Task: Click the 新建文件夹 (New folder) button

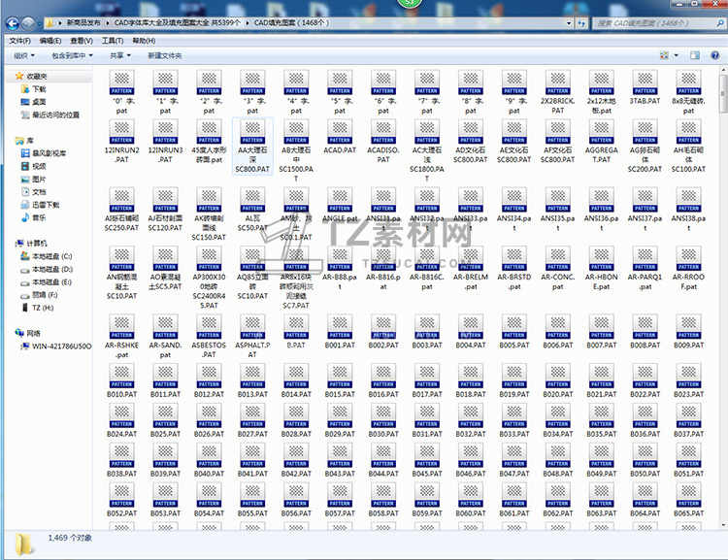Action: [164, 56]
